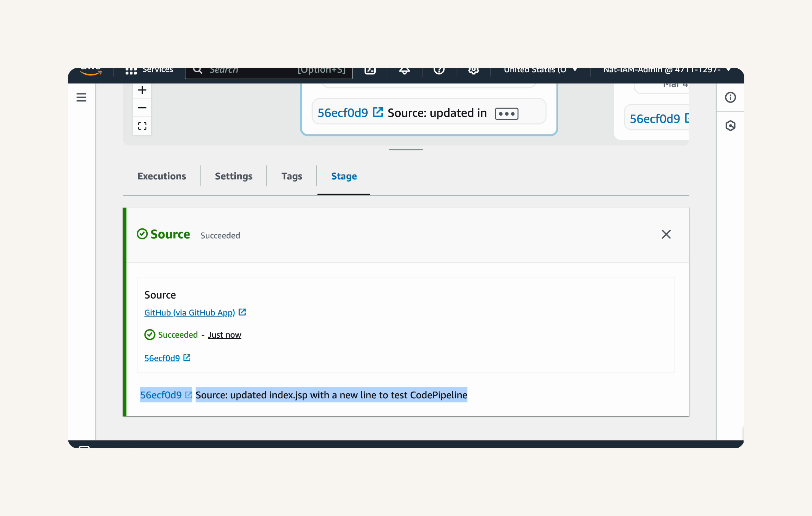Image resolution: width=812 pixels, height=516 pixels.
Task: Click the AWS logo home icon
Action: click(91, 71)
